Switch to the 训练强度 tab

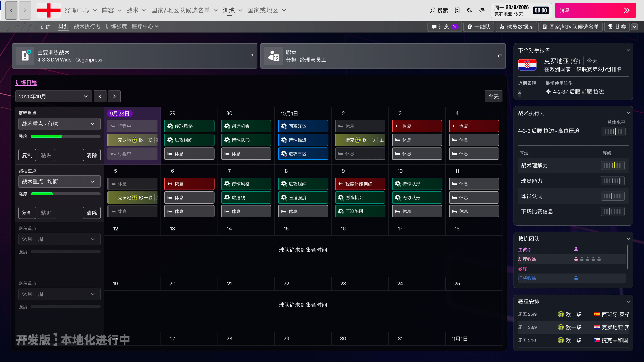pos(116,26)
